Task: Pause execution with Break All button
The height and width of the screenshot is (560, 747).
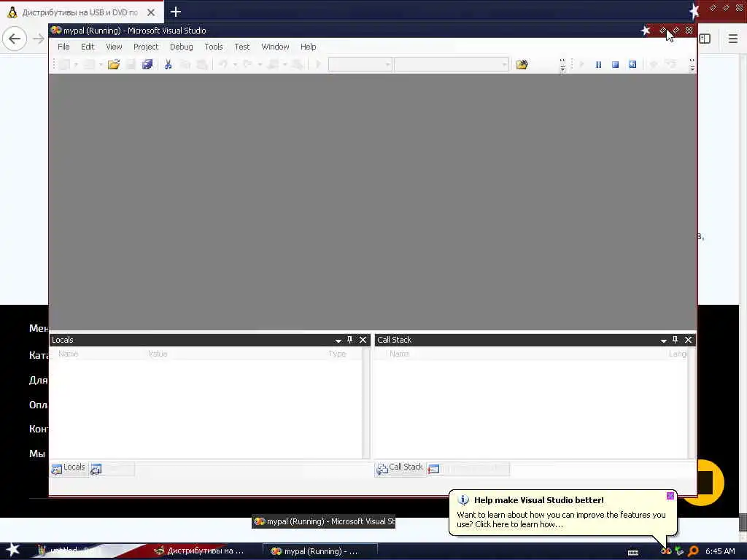Action: point(598,64)
